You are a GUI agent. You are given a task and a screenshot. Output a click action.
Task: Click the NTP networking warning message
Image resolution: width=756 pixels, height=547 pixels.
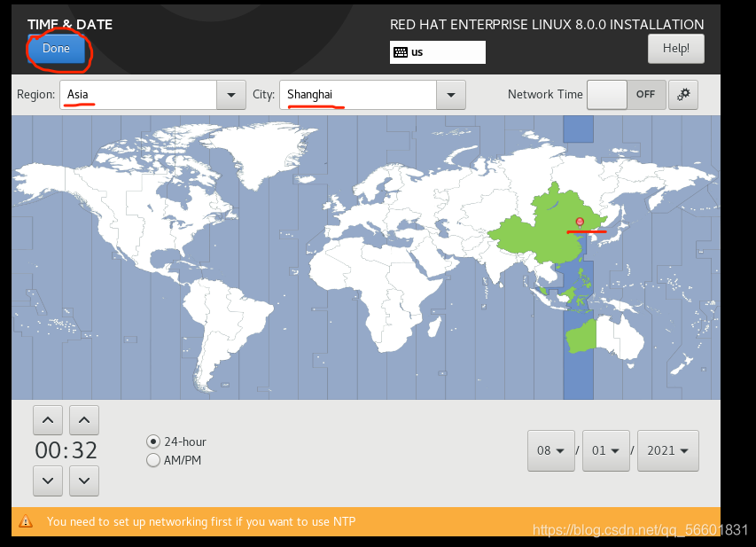pyautogui.click(x=201, y=521)
